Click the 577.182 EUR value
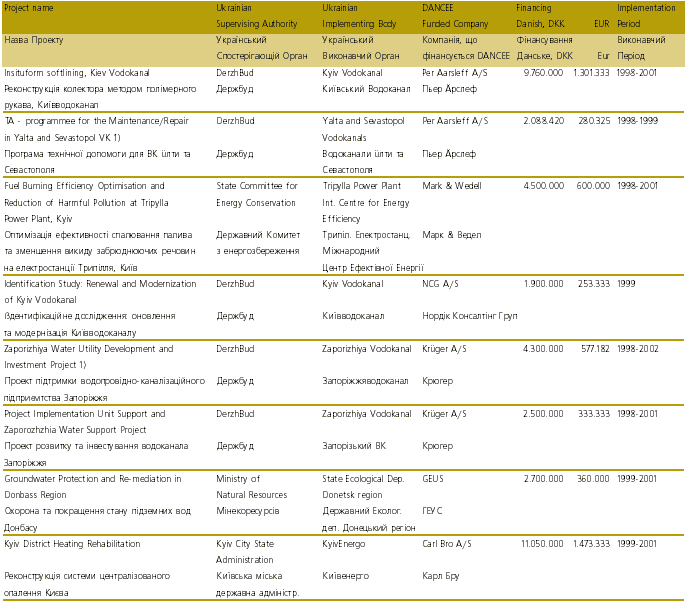The width and height of the screenshot is (686, 605). pos(595,349)
